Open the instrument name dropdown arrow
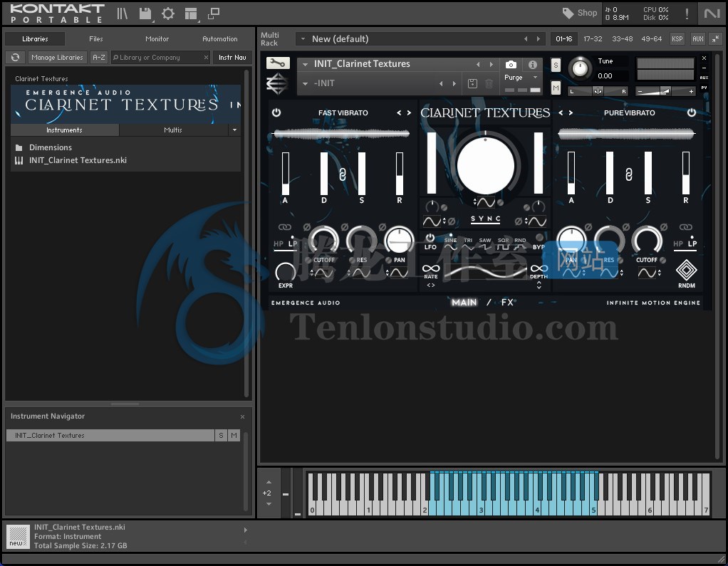The width and height of the screenshot is (728, 566). coord(305,65)
